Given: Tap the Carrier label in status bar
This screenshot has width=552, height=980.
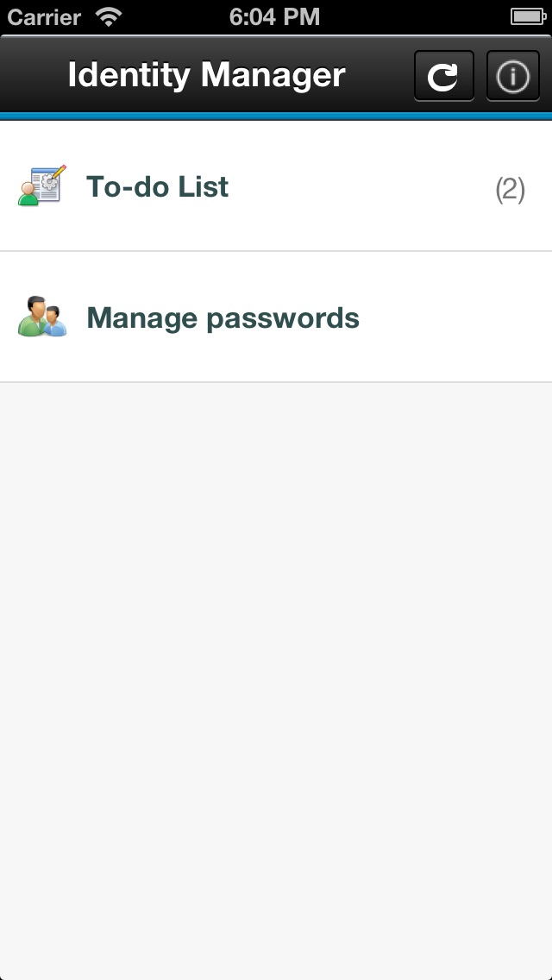Looking at the screenshot, I should [44, 16].
